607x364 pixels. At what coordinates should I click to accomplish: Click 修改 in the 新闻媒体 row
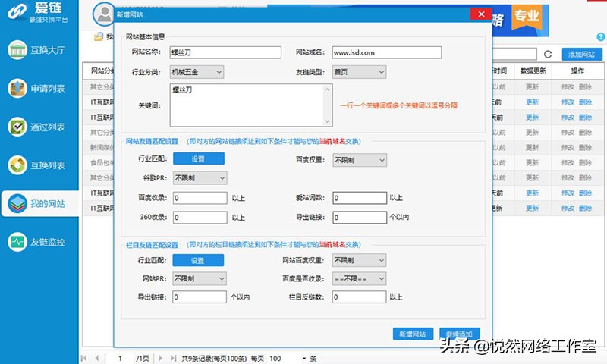click(x=568, y=147)
